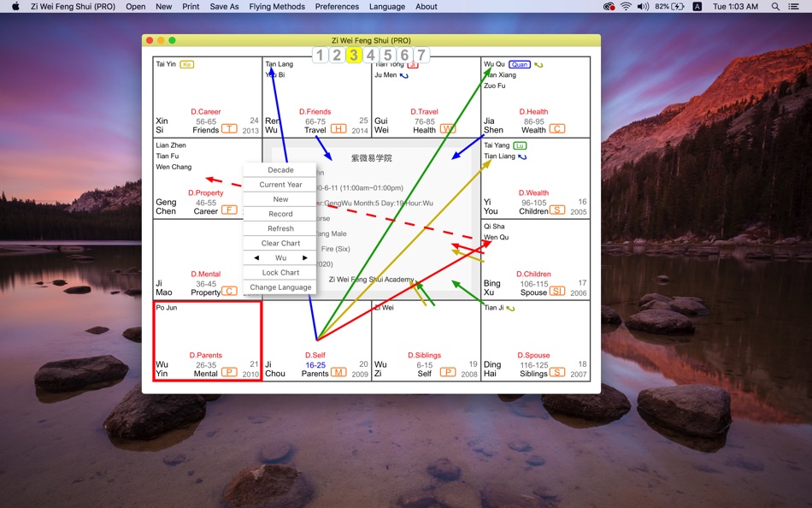Open the Flying Methods menu
The image size is (812, 508).
(277, 7)
